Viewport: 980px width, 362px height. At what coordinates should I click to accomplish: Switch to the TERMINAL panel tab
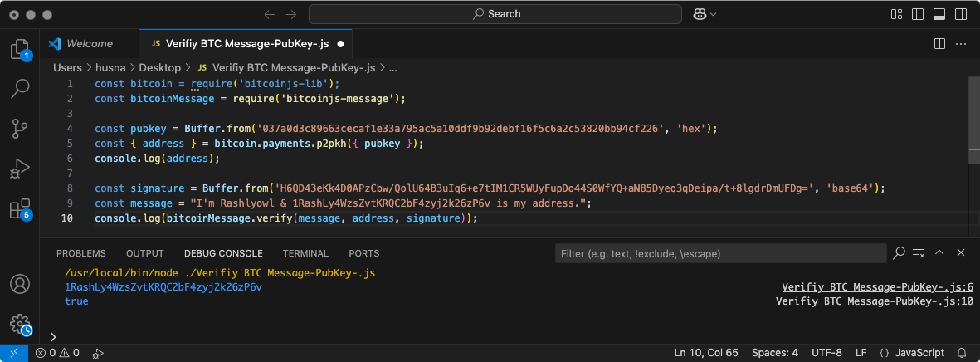pos(305,253)
